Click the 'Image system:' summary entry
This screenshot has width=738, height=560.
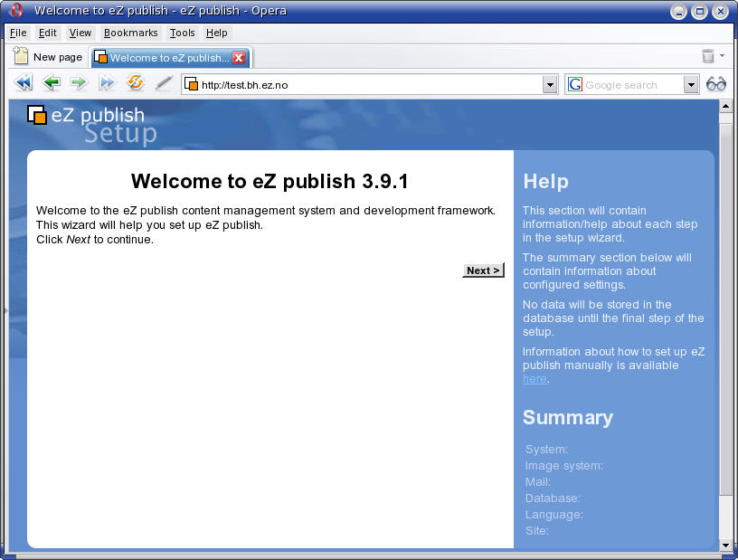[563, 466]
